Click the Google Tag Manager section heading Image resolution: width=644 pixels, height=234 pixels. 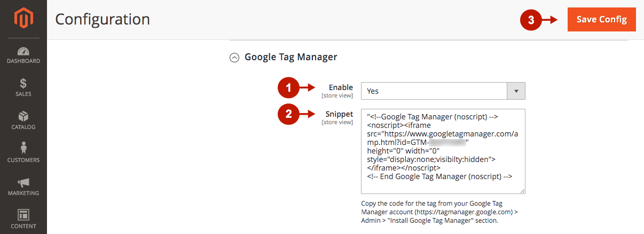point(290,57)
